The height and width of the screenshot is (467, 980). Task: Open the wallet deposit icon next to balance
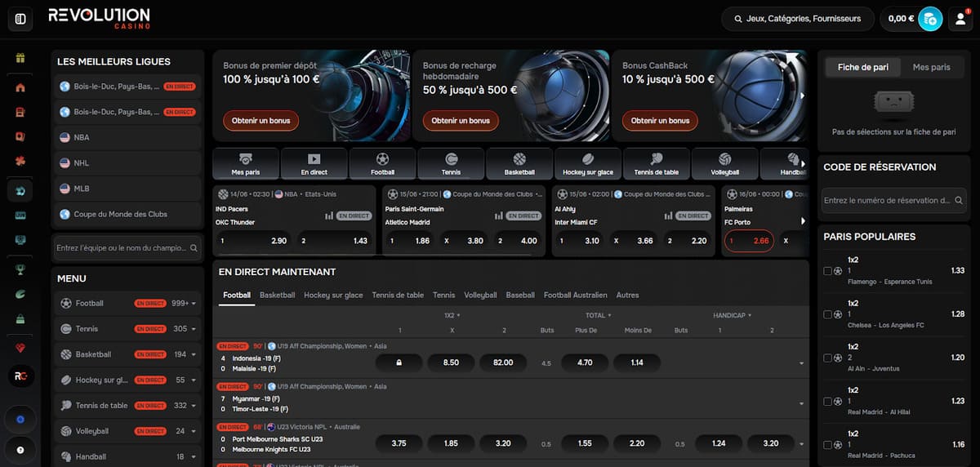coord(929,19)
